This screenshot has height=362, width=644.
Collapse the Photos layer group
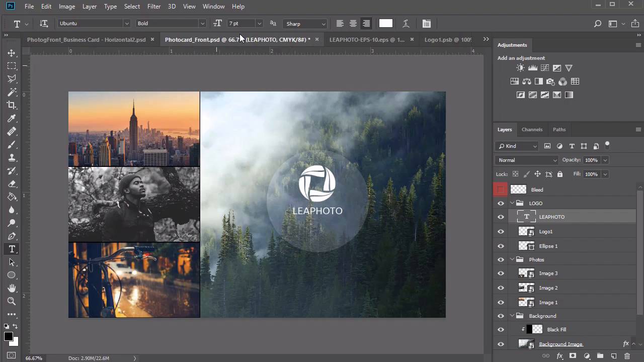pyautogui.click(x=513, y=259)
